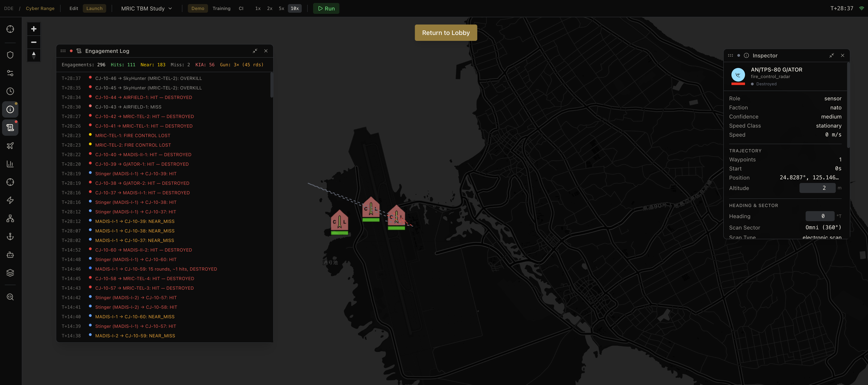The image size is (868, 385).
Task: Switch to Edit mode
Action: coord(74,8)
